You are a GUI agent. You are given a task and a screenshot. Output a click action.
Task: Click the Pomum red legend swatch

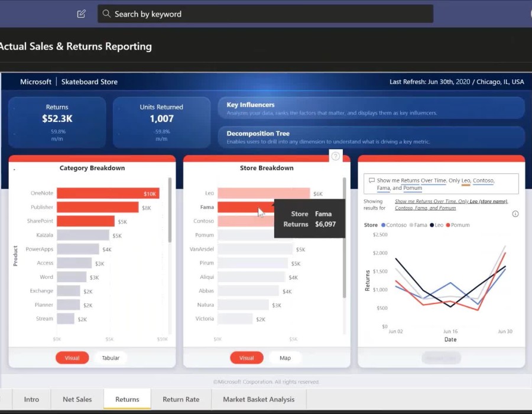(448, 225)
